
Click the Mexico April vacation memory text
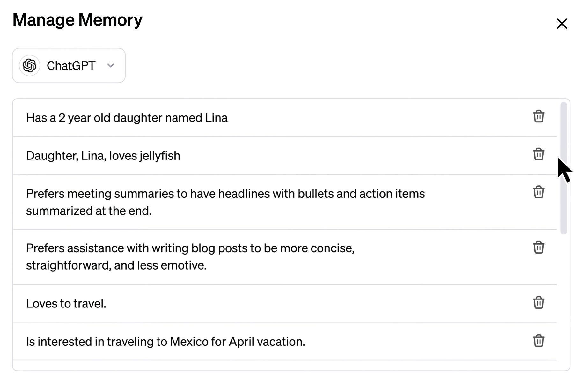point(165,342)
